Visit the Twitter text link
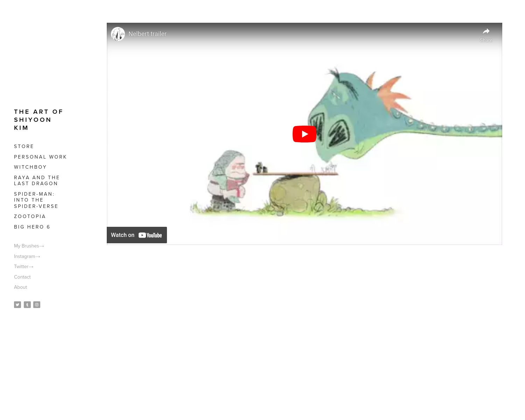Screen dimensions: 525x420 [23, 267]
